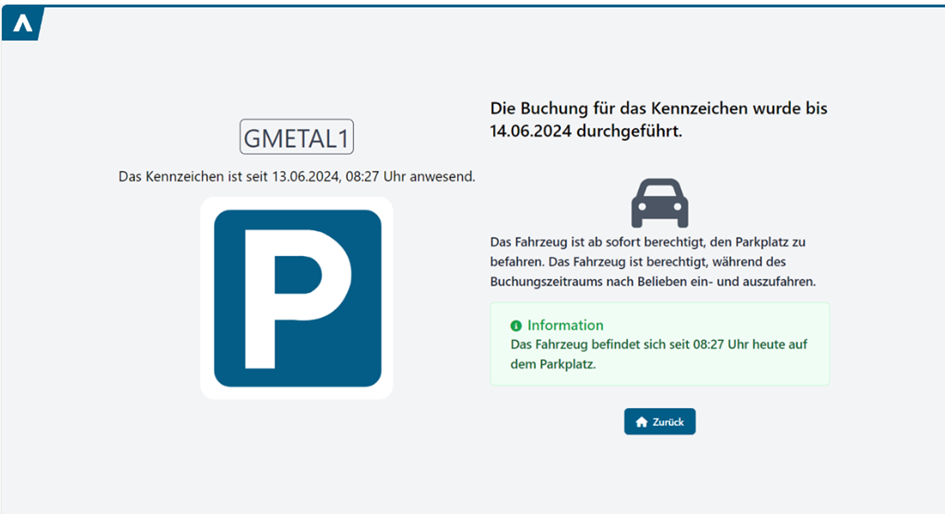Click text 'Das Fahrzeug befindet sich seit 08:27 Uhr heute'
This screenshot has height=514, width=945.
(x=648, y=344)
